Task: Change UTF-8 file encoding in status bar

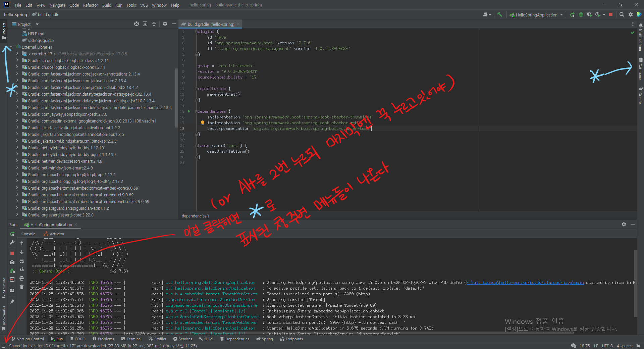Action: point(607,346)
